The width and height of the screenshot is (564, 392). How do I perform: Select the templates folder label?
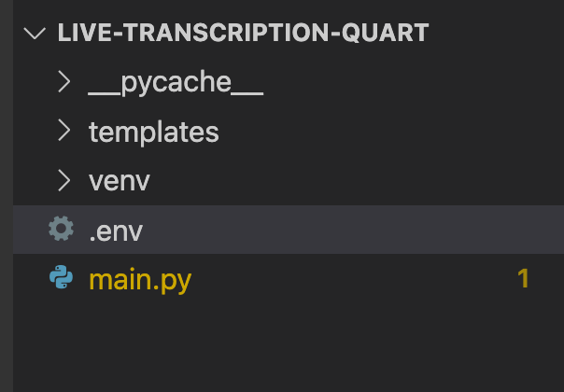153,132
